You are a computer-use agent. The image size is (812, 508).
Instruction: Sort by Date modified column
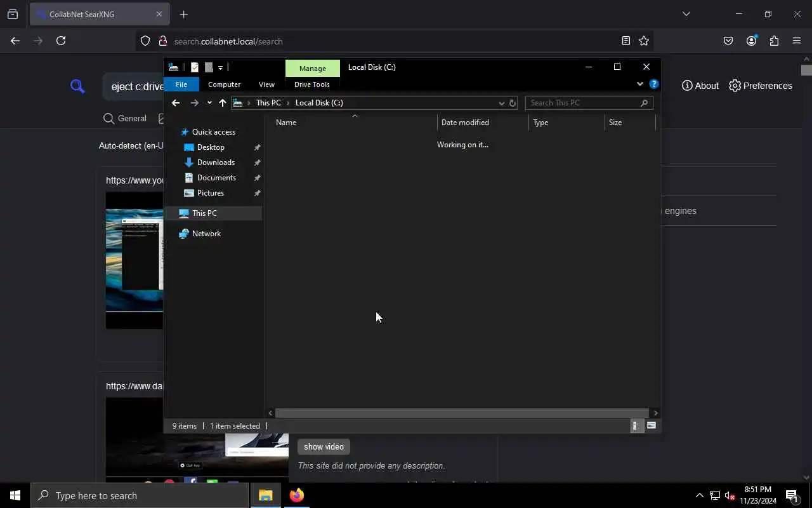pyautogui.click(x=483, y=123)
